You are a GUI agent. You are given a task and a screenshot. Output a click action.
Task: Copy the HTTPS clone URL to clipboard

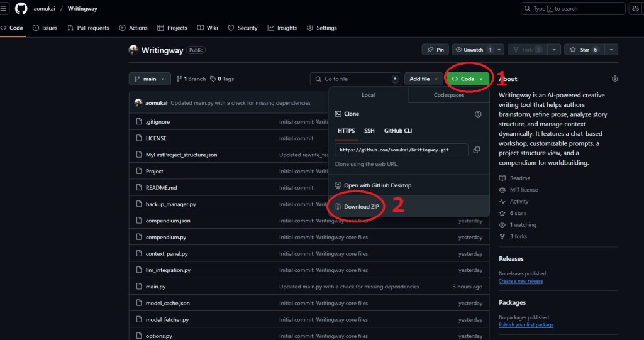tap(476, 150)
